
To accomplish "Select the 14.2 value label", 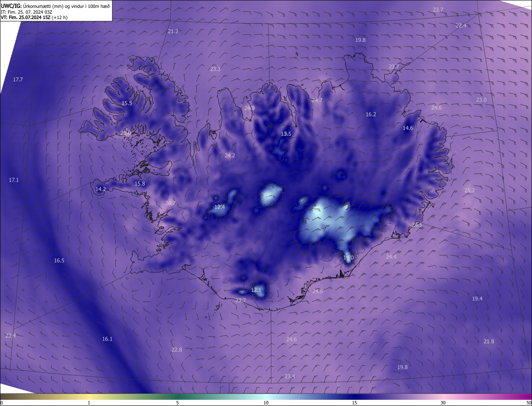I will tap(101, 189).
